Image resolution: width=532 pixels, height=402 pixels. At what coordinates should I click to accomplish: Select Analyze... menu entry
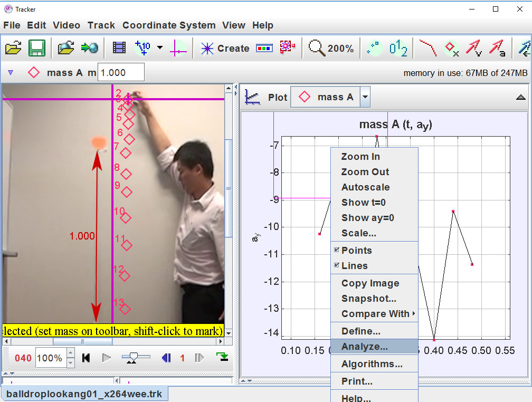[x=374, y=347]
